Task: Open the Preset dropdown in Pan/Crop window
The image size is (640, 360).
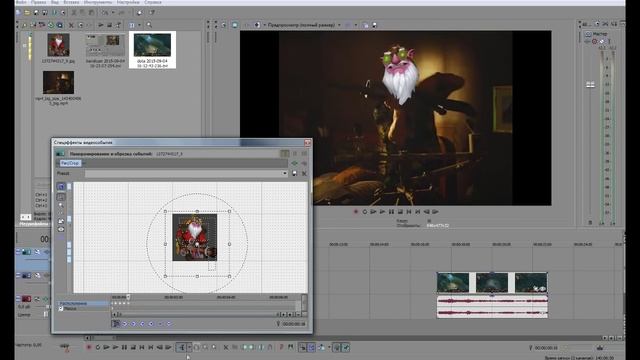Action: pos(186,173)
